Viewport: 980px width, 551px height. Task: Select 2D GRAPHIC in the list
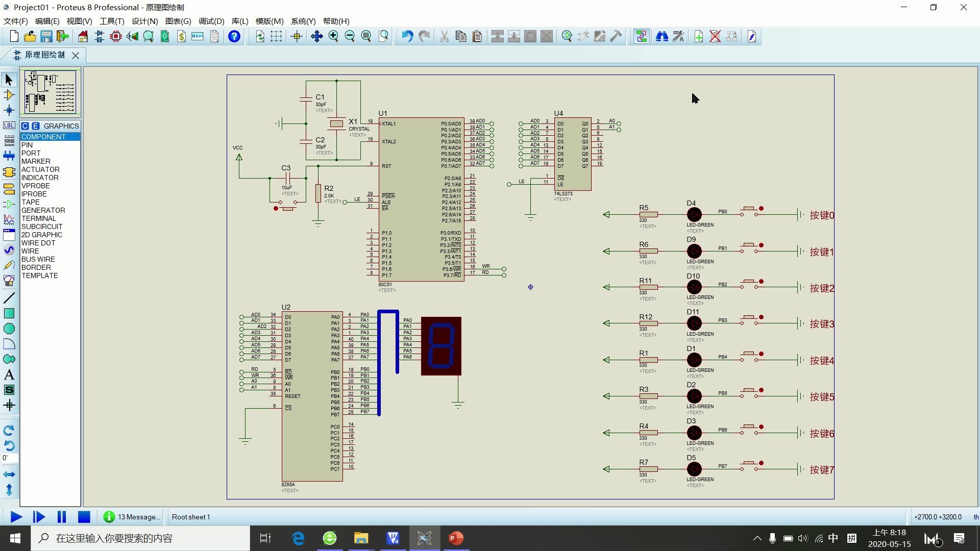point(50,235)
